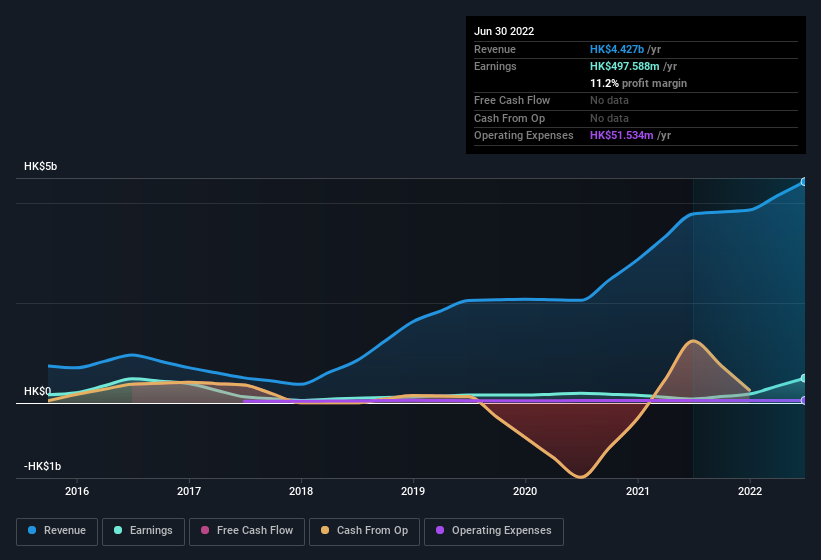Click the 2022 x-axis year label

click(750, 491)
